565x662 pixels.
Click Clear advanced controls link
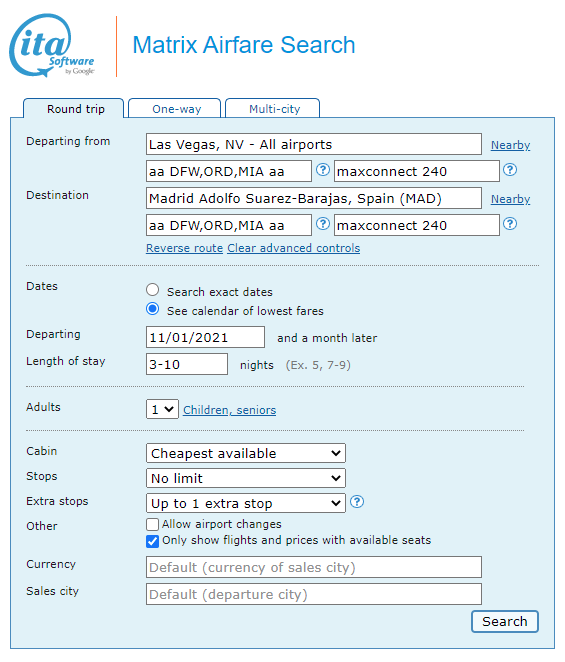coord(294,248)
